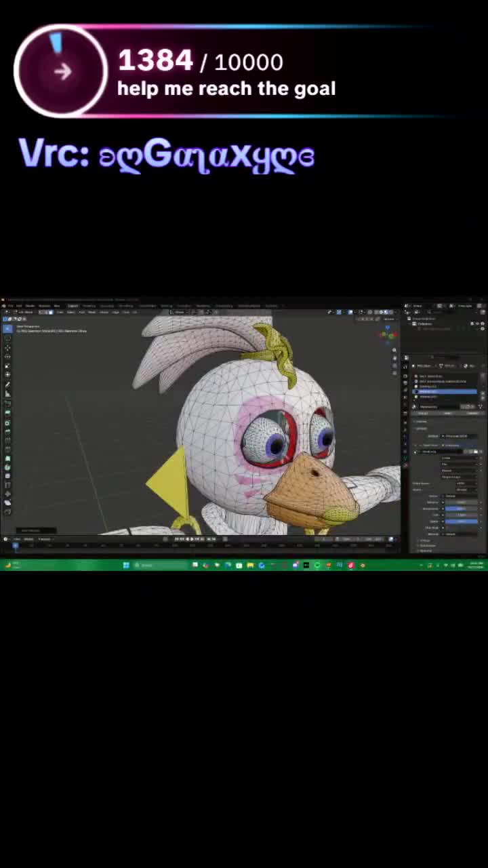Switch to solid viewport shading
Image resolution: width=488 pixels, height=868 pixels.
tap(381, 312)
